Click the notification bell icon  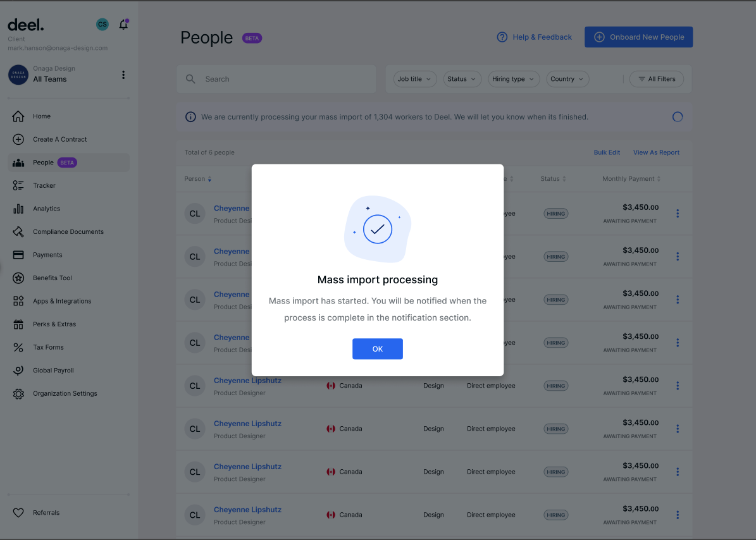[x=123, y=25]
